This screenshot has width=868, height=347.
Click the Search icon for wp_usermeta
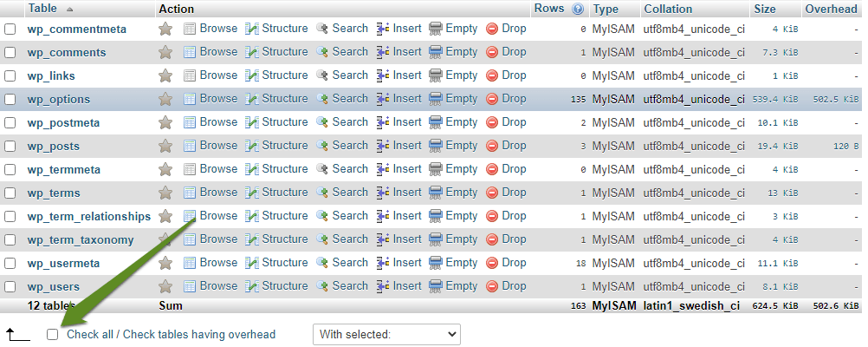[x=322, y=263]
